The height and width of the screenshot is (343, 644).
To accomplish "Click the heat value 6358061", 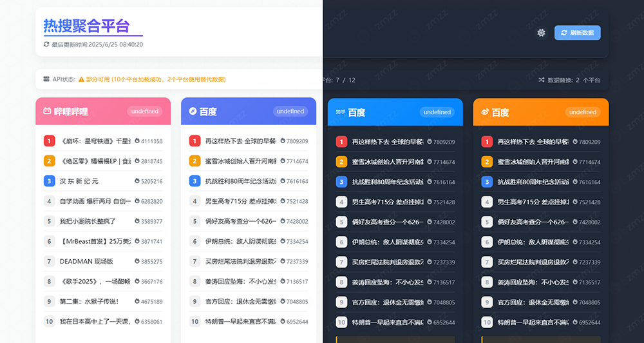I will tap(151, 322).
